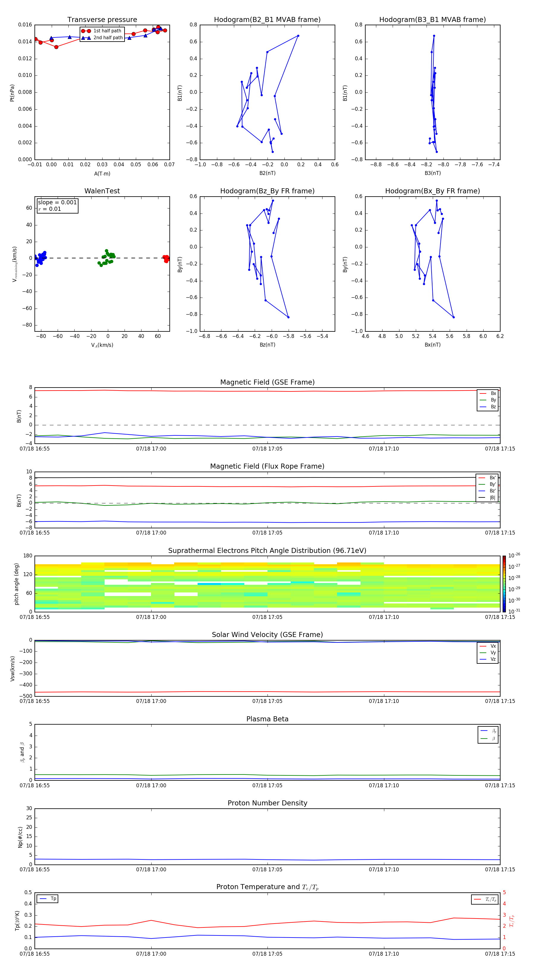Click the "Transverse pressure" plot title
The image size is (535, 980).
102,19
